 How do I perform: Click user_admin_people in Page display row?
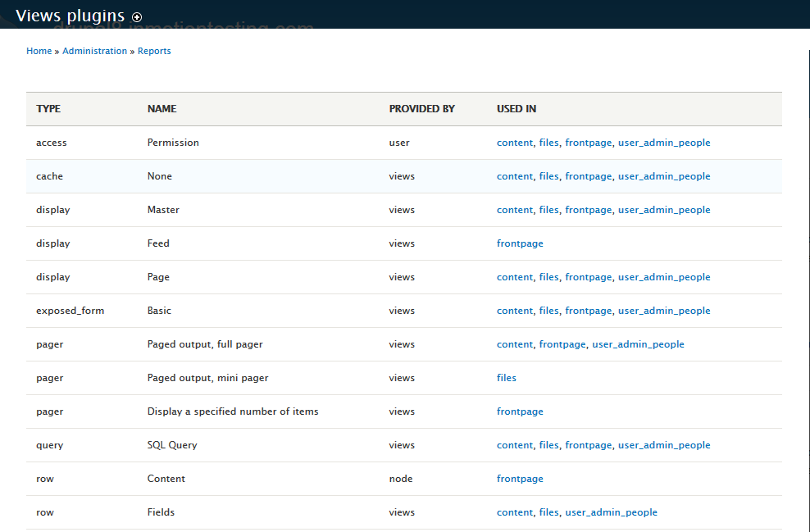click(663, 277)
